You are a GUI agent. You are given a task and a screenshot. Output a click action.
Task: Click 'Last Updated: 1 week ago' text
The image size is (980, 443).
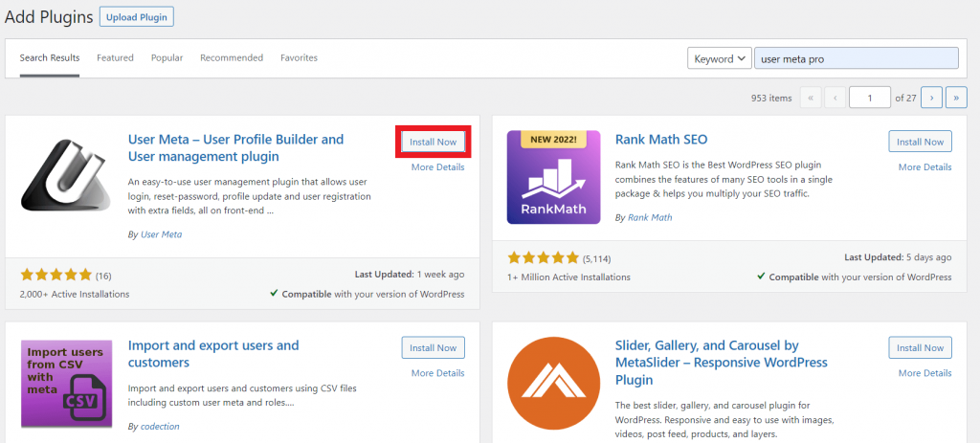[411, 275]
